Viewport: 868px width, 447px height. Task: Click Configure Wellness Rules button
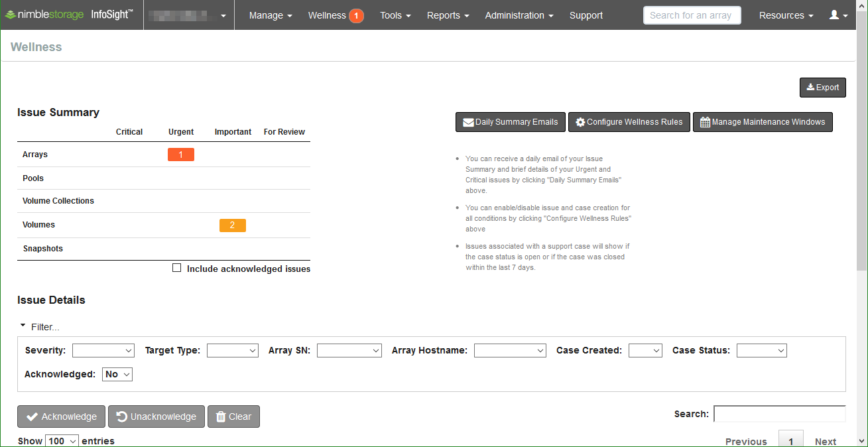point(629,122)
